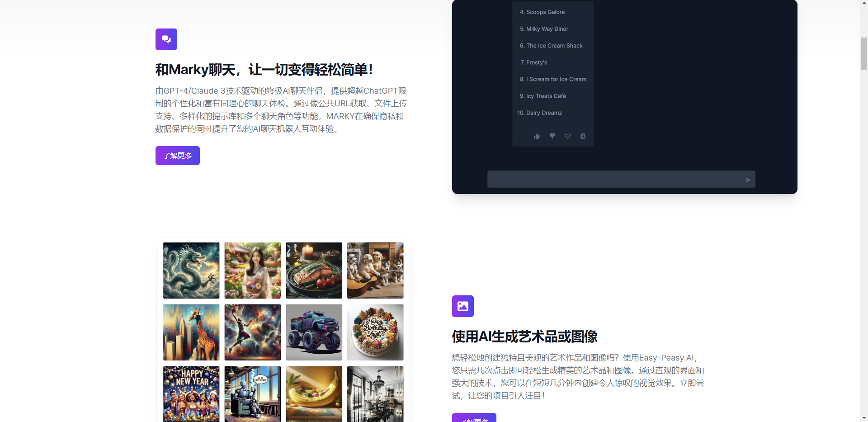Viewport: 868px width, 422px height.
Task: Click the monster truck image thumbnail
Action: point(314,332)
